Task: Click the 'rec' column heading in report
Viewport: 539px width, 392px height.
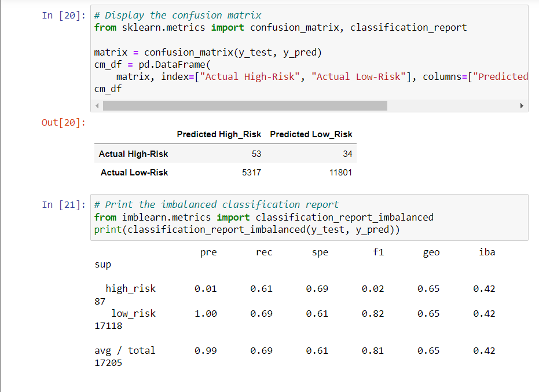Action: (265, 252)
